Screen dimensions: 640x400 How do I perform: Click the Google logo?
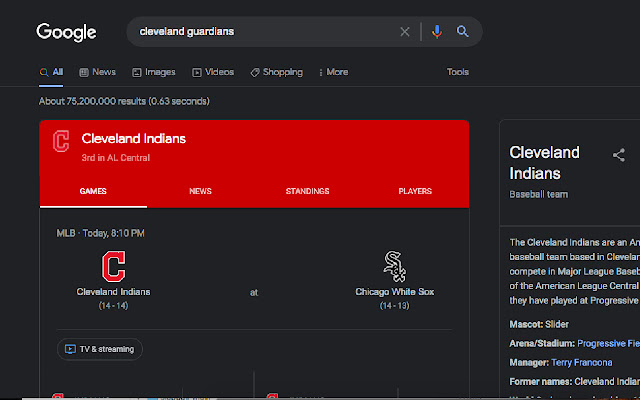[66, 32]
